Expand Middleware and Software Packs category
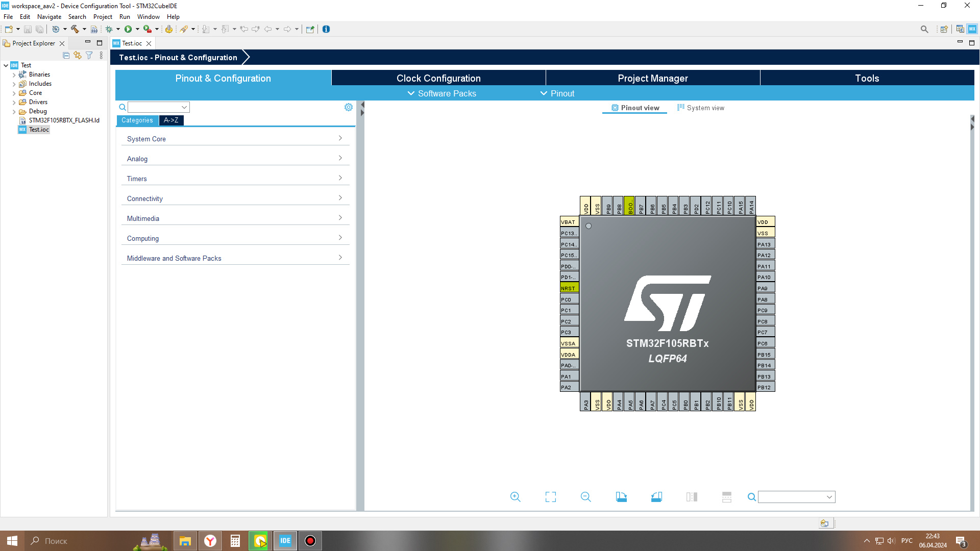 coord(235,258)
